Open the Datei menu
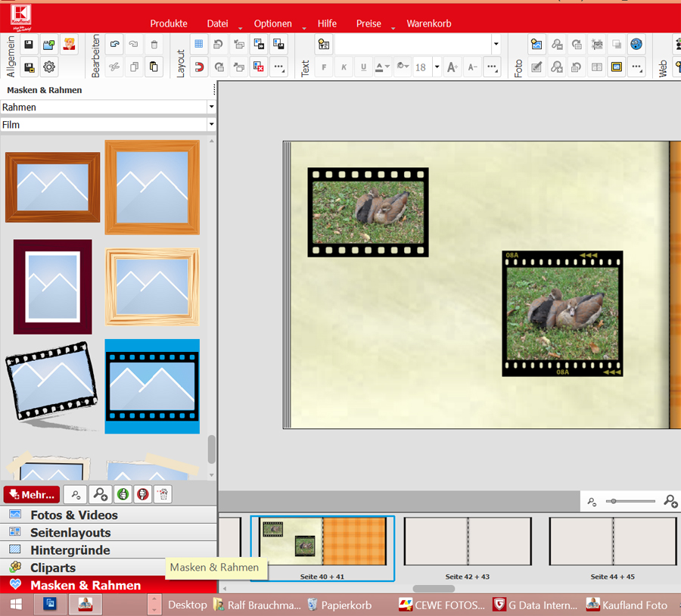The image size is (681, 616). point(218,23)
